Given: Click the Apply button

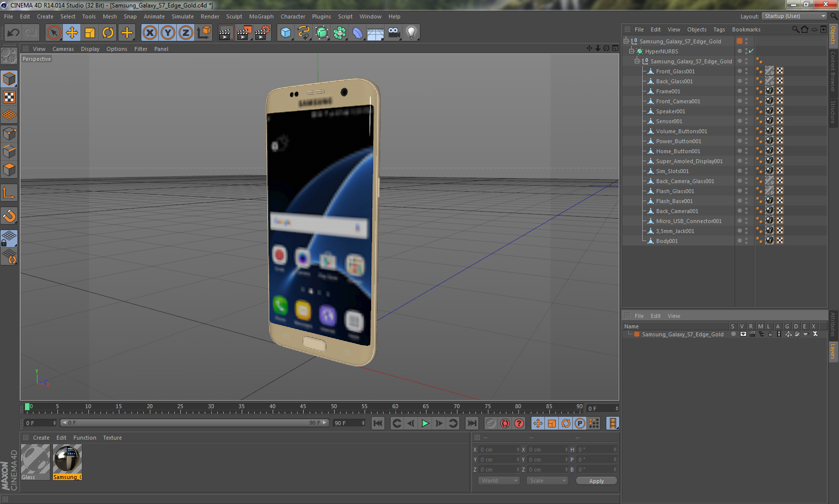Looking at the screenshot, I should pos(596,481).
